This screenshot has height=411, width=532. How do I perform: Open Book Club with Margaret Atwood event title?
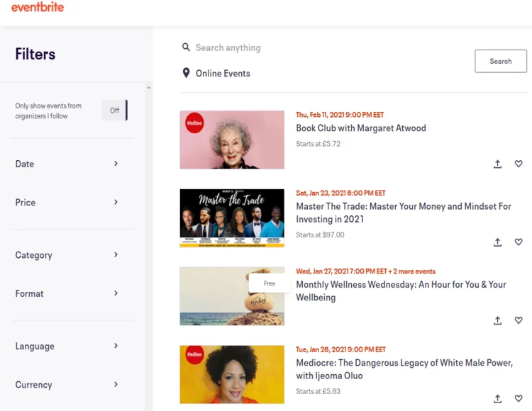360,128
